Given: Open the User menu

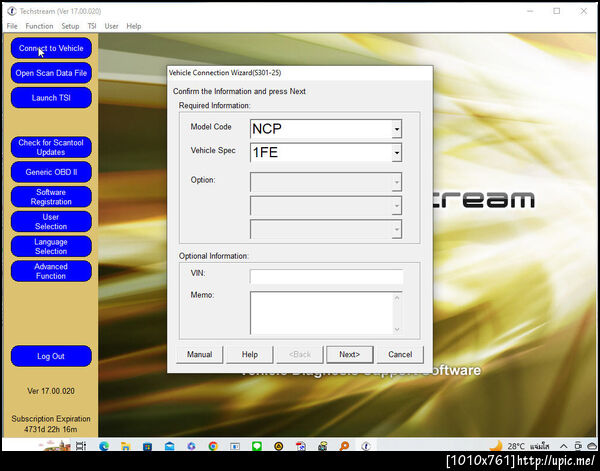Looking at the screenshot, I should coord(111,26).
